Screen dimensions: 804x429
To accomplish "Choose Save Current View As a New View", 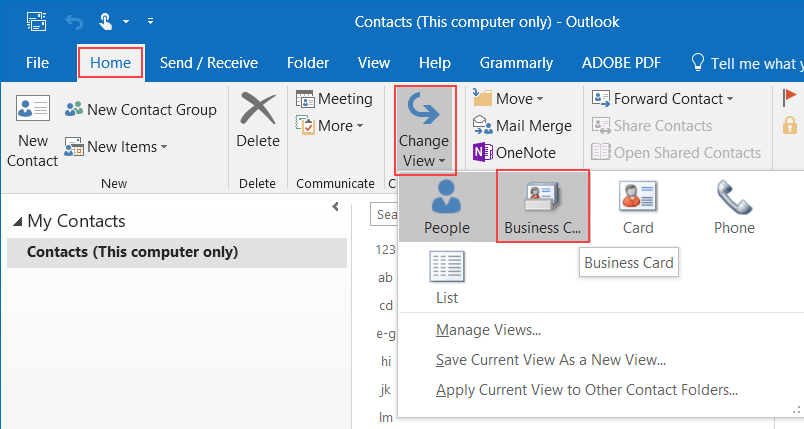I will pos(551,360).
